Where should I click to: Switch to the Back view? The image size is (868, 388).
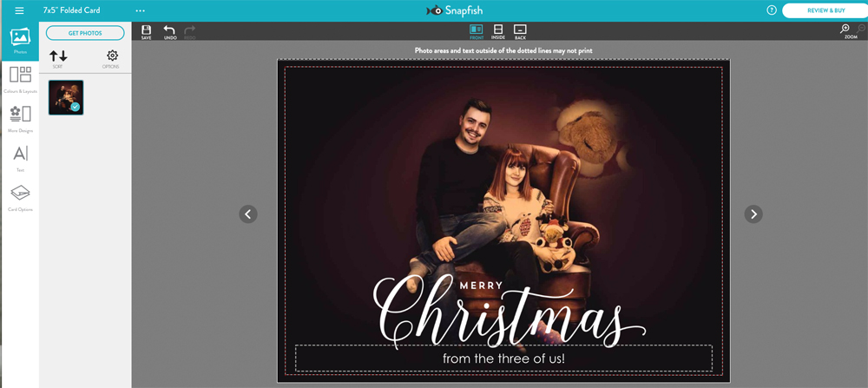(x=520, y=31)
